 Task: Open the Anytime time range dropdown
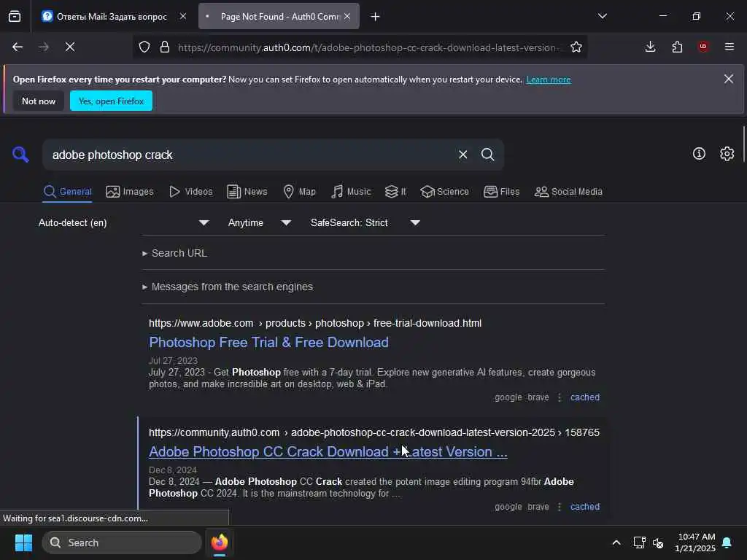coord(259,223)
